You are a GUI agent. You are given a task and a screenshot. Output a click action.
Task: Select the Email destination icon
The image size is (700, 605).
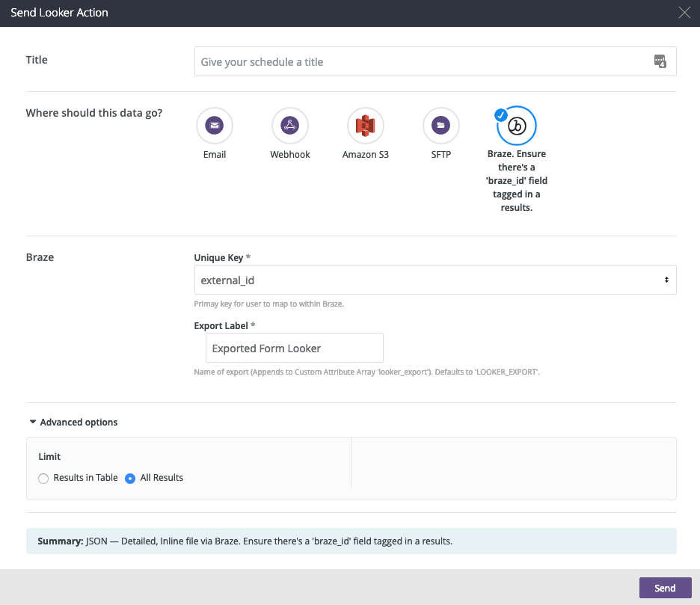coord(215,126)
